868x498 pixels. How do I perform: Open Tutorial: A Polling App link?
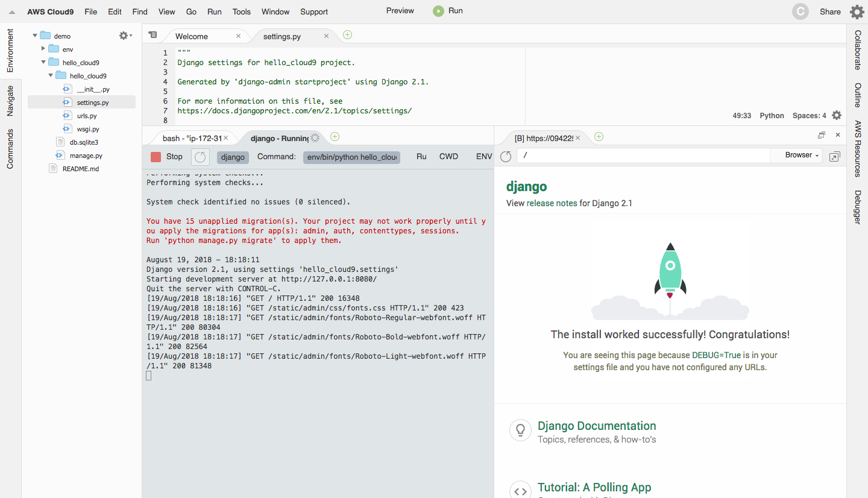[x=594, y=487]
